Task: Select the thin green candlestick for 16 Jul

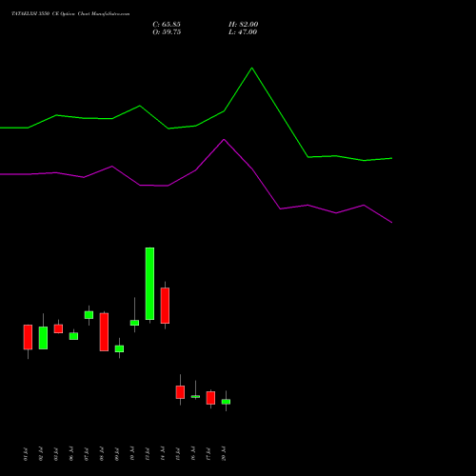Action: coord(195,396)
